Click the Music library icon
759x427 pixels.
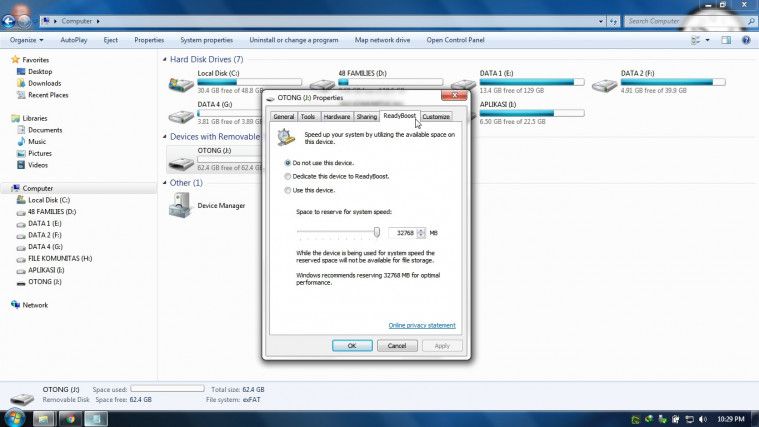tap(21, 141)
